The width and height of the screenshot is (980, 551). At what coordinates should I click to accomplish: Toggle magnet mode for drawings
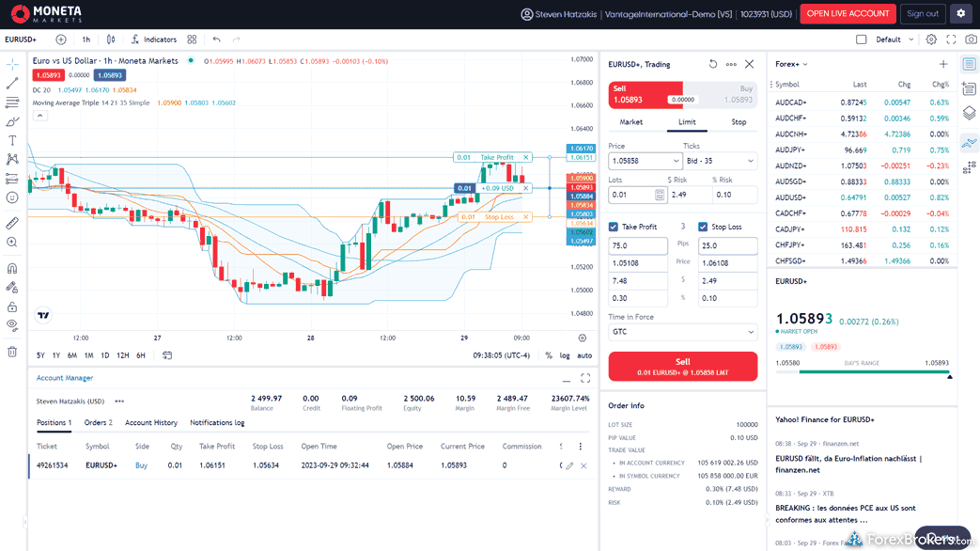coord(12,268)
